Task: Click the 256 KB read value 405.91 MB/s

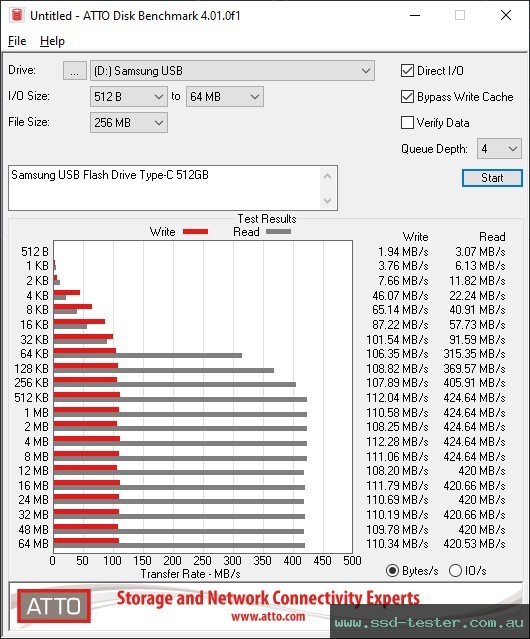Action: (474, 383)
